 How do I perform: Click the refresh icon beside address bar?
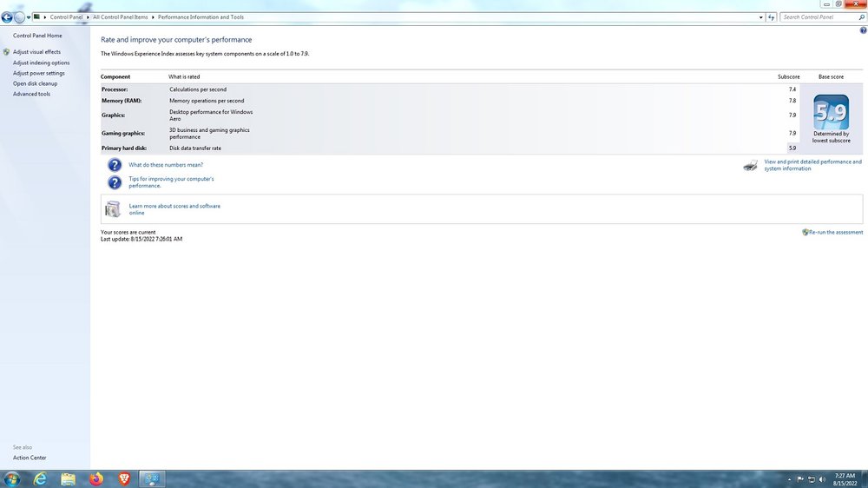(772, 17)
